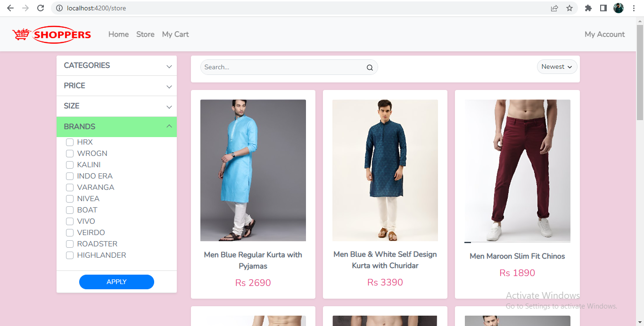Select the Home navigation item
The height and width of the screenshot is (326, 644).
click(118, 34)
